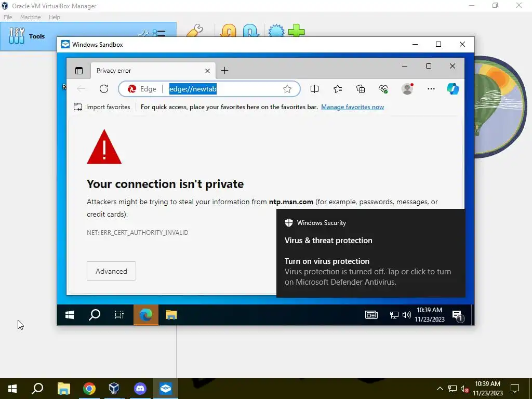This screenshot has height=399, width=532.
Task: Click Import favorites on favorites bar
Action: (x=102, y=107)
